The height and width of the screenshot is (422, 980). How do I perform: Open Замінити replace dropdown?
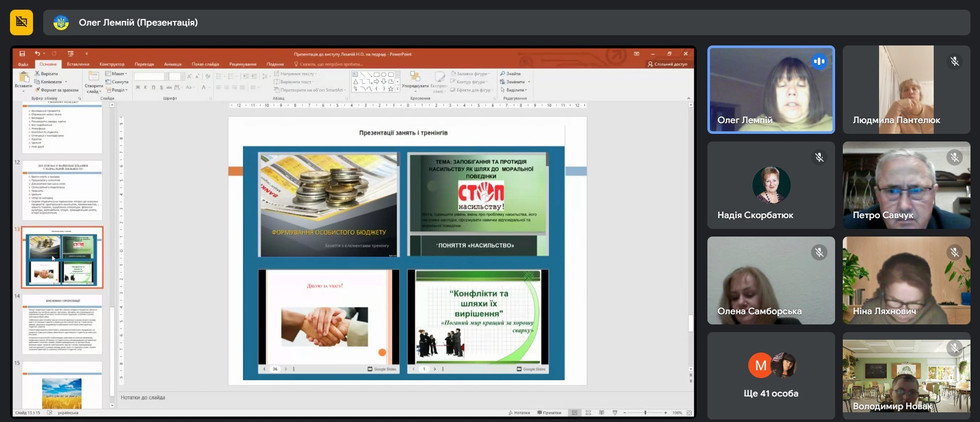click(x=516, y=81)
